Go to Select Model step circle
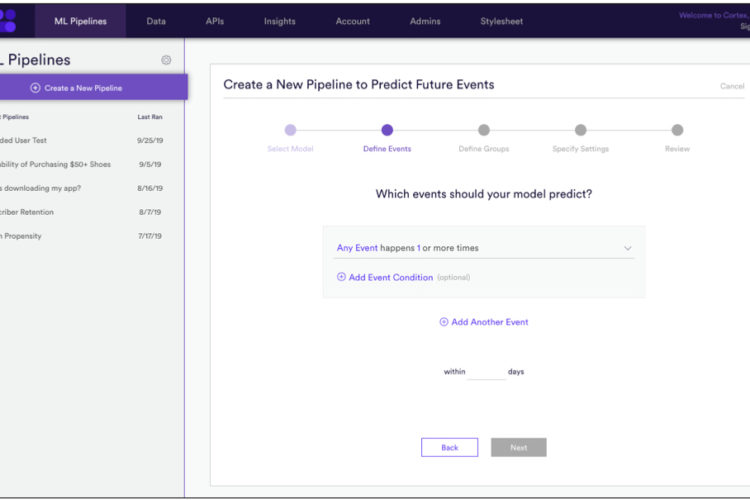The image size is (750, 500). click(290, 130)
